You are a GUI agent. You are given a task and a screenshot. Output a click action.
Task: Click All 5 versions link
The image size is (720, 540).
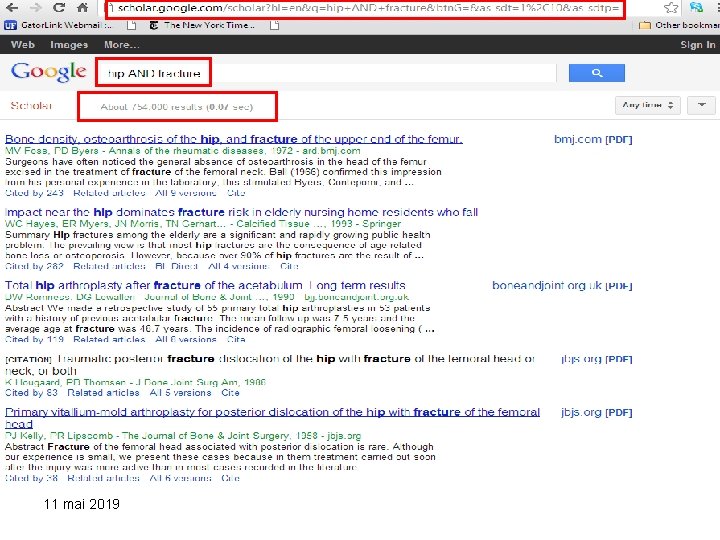[180, 393]
